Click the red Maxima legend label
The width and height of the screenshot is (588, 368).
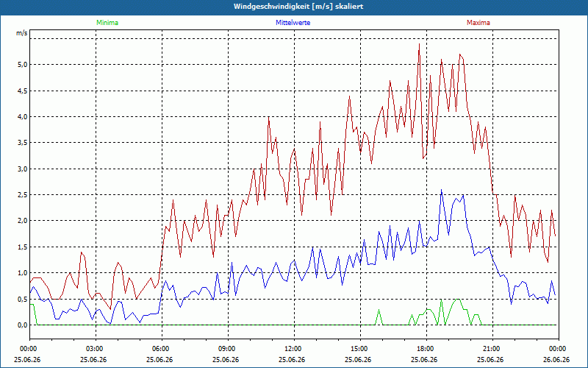click(x=478, y=23)
